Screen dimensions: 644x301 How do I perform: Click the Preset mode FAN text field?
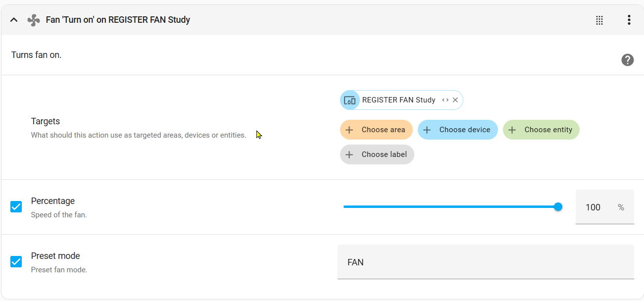485,262
